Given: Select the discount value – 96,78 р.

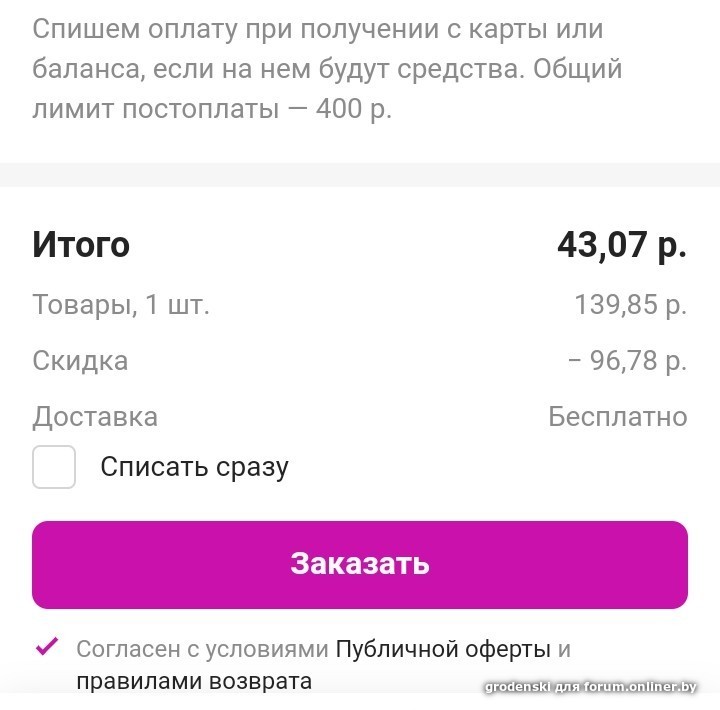Looking at the screenshot, I should coord(627,361).
